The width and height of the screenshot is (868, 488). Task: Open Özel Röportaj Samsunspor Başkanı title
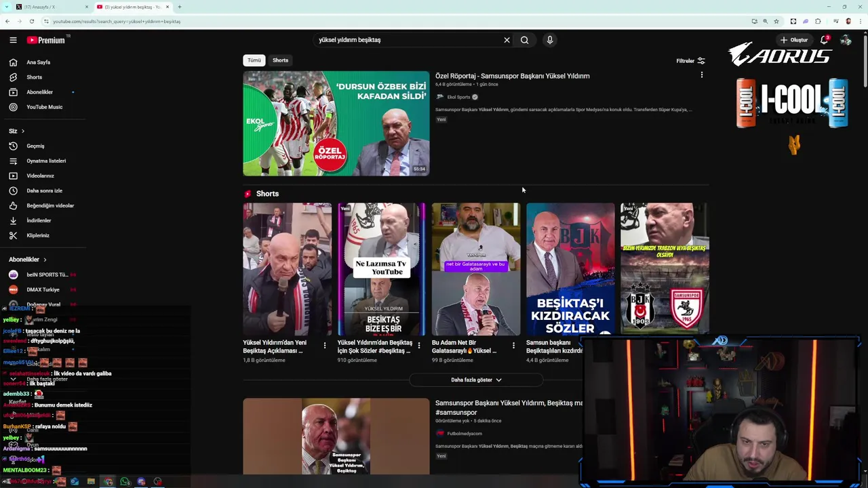(512, 76)
